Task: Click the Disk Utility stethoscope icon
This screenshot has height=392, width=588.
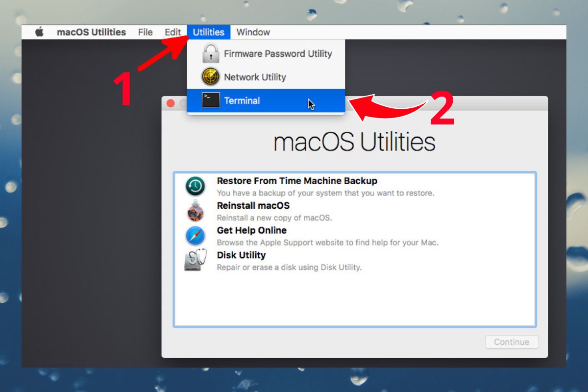Action: pos(195,261)
